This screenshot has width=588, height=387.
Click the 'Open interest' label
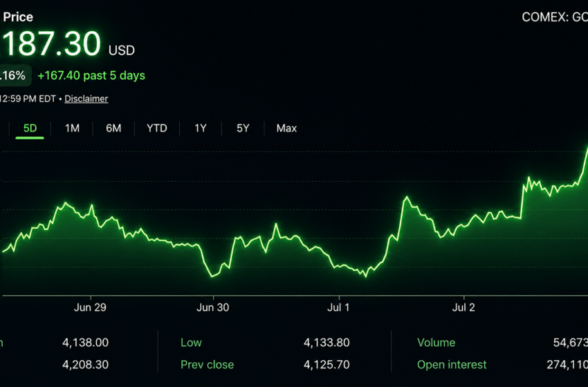pyautogui.click(x=452, y=364)
